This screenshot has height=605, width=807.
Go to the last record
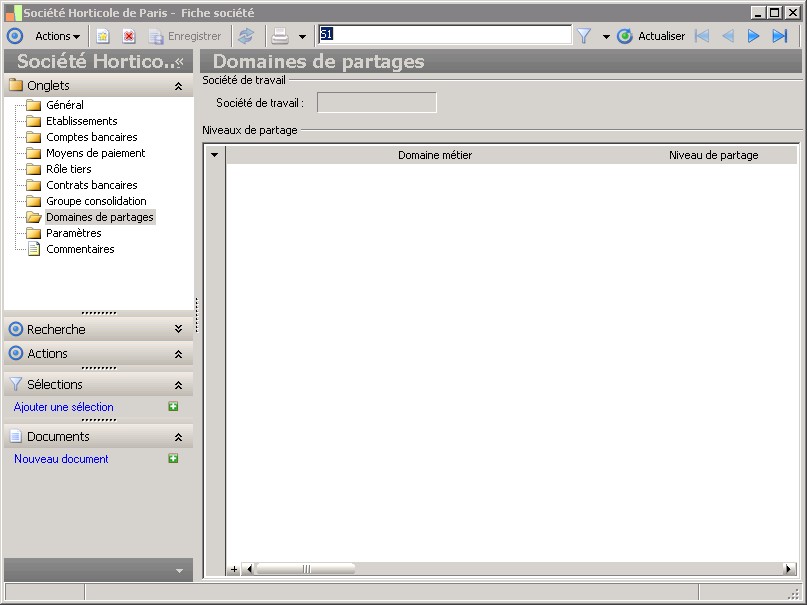tap(780, 36)
